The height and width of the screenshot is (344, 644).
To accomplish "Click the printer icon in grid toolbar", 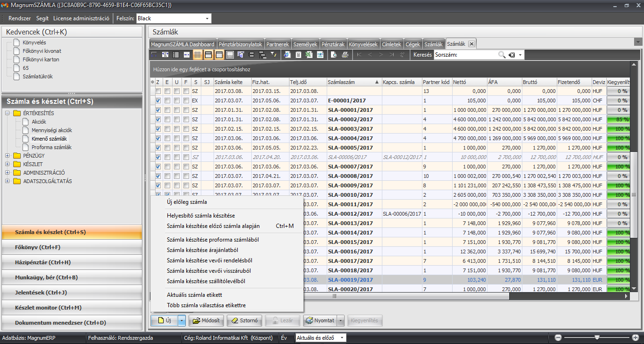I will 345,55.
